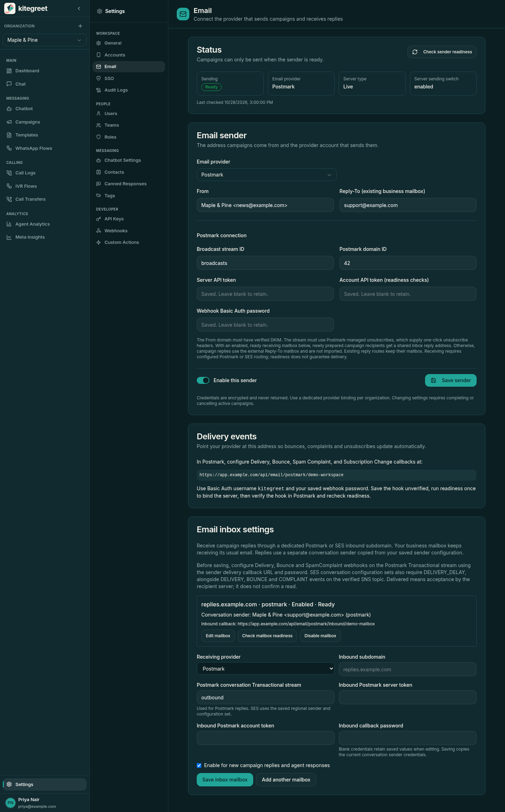Focus the From address input field

click(x=265, y=205)
